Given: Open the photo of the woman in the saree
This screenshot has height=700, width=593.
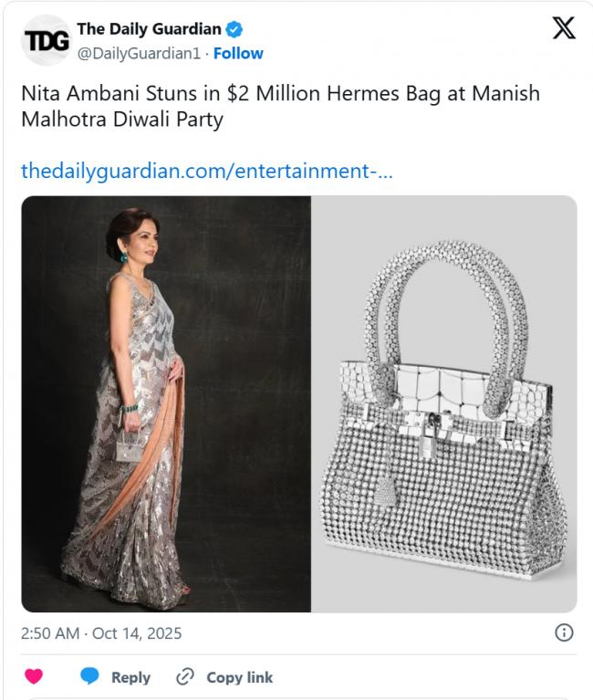Looking at the screenshot, I should coord(166,403).
